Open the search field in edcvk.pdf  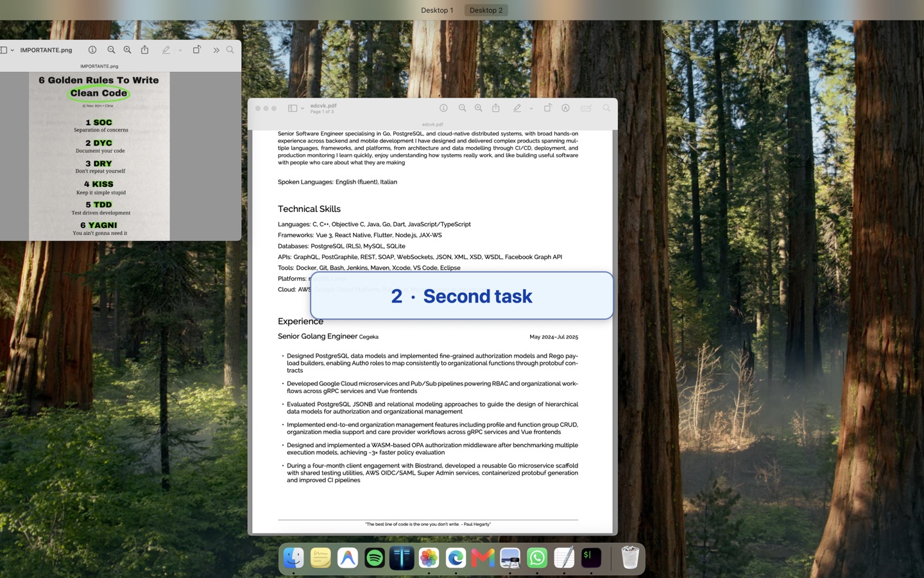click(x=606, y=109)
